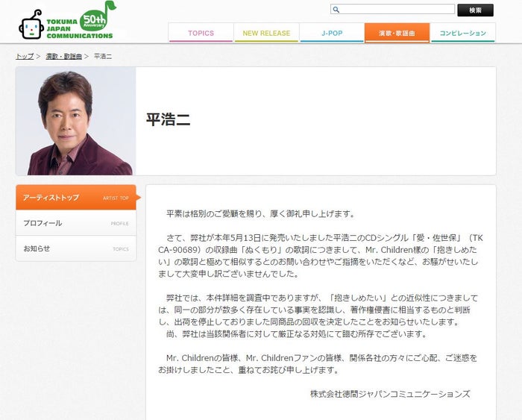Click the paragraph starting さて、弊社が本年5月13日

[320, 256]
